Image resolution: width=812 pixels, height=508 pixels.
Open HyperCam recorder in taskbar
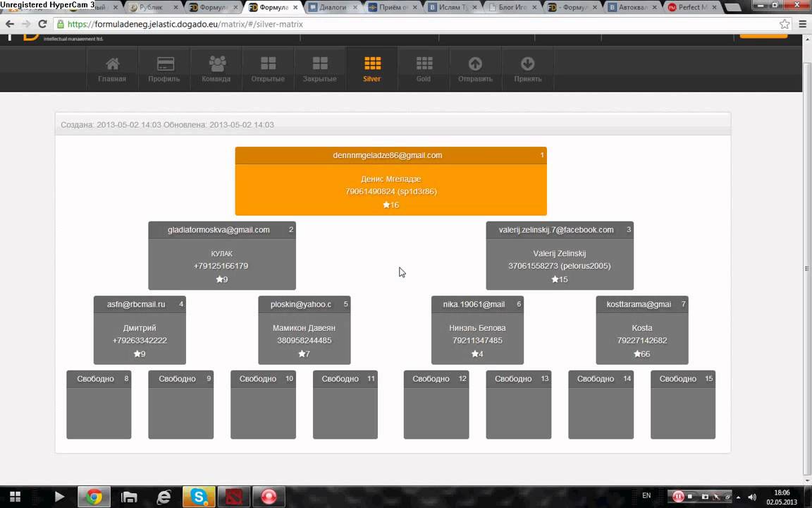click(x=269, y=497)
